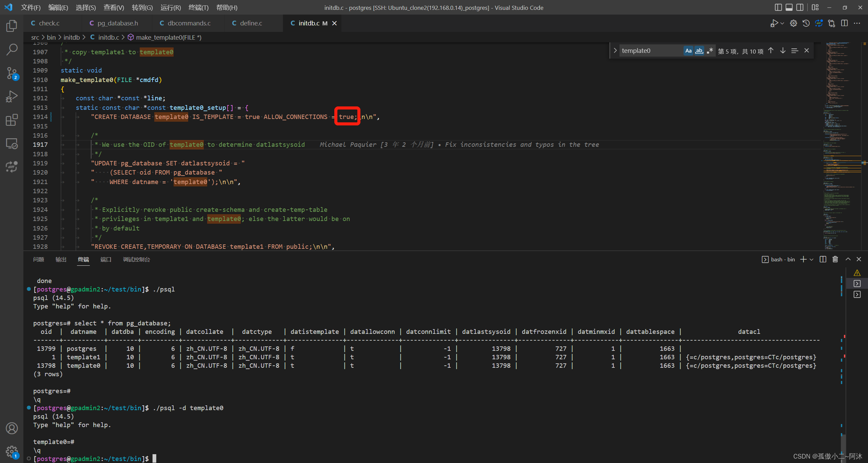Open the Source Control view
868x463 pixels.
coord(12,73)
